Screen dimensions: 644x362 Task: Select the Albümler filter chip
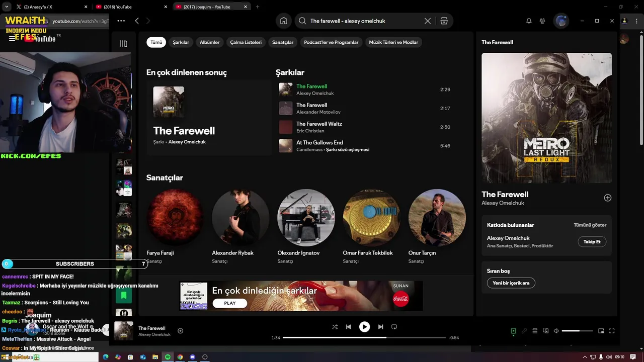point(210,42)
